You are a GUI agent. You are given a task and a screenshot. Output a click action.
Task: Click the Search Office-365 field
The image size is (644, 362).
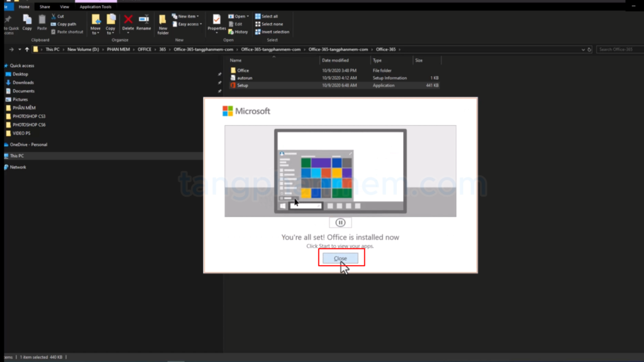(x=620, y=49)
